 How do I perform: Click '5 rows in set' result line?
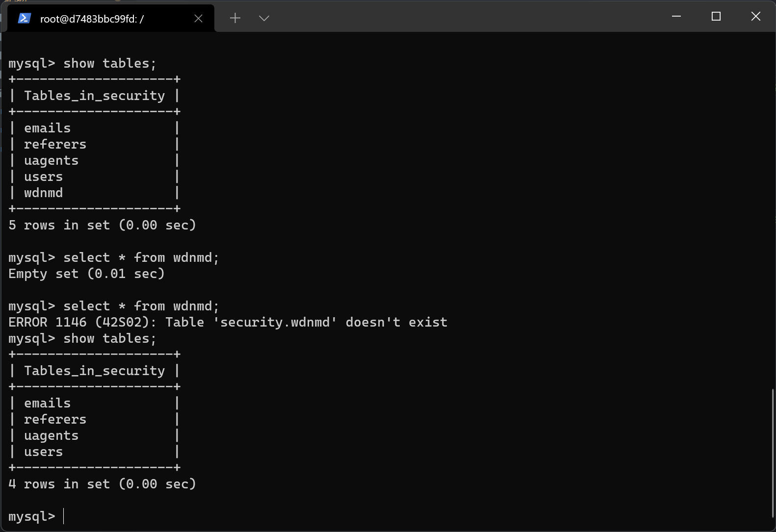tap(103, 226)
